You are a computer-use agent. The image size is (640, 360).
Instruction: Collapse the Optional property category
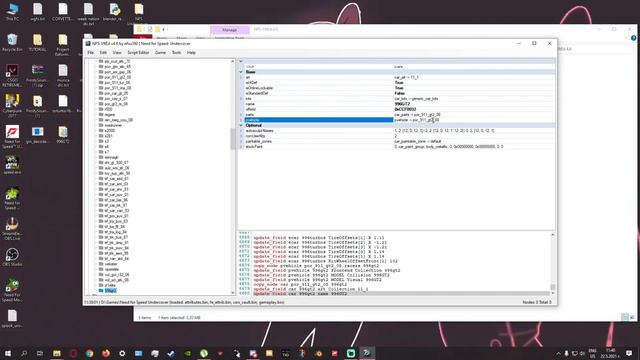click(x=241, y=125)
